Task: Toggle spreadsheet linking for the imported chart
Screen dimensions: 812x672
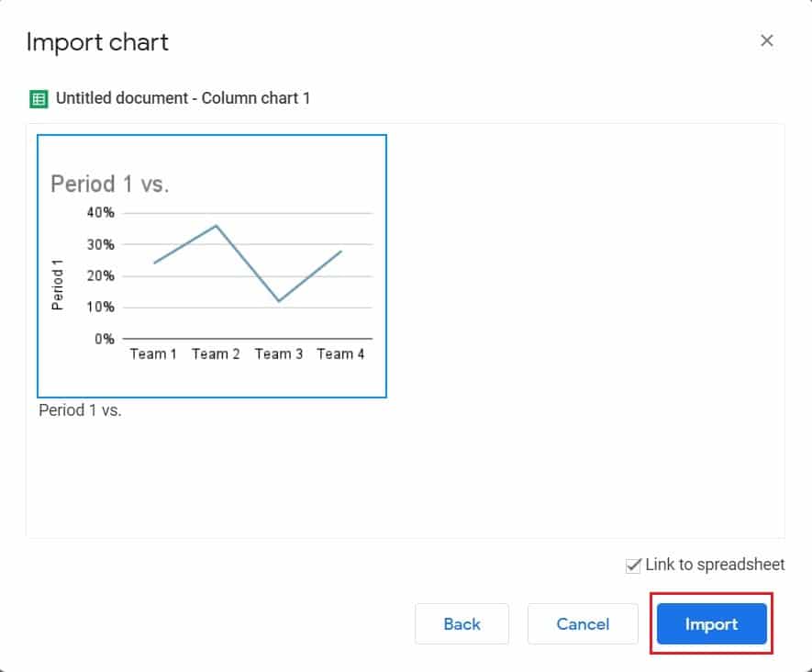Action: point(631,565)
